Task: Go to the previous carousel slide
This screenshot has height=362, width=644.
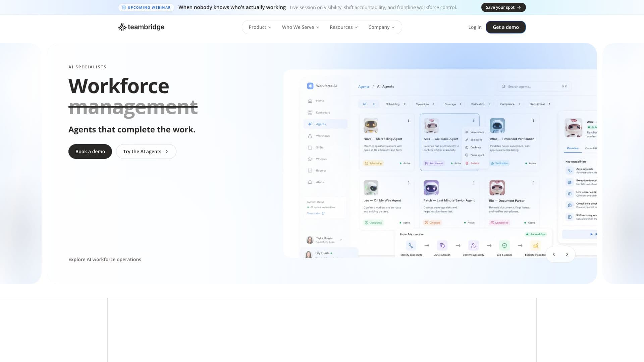Action: pyautogui.click(x=554, y=254)
